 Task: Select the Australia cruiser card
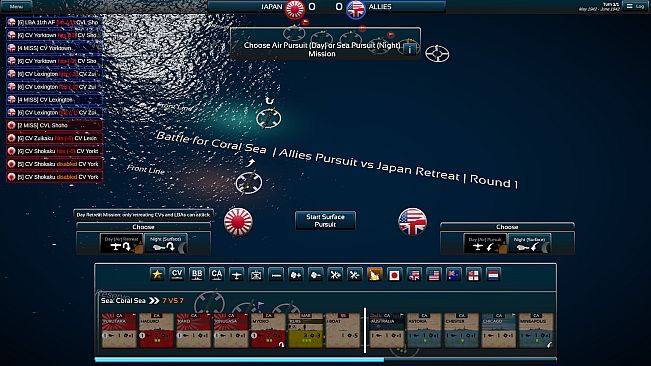(x=387, y=330)
